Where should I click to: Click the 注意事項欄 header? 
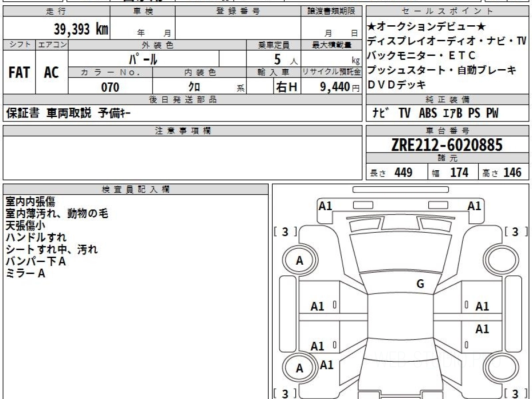[x=183, y=131]
